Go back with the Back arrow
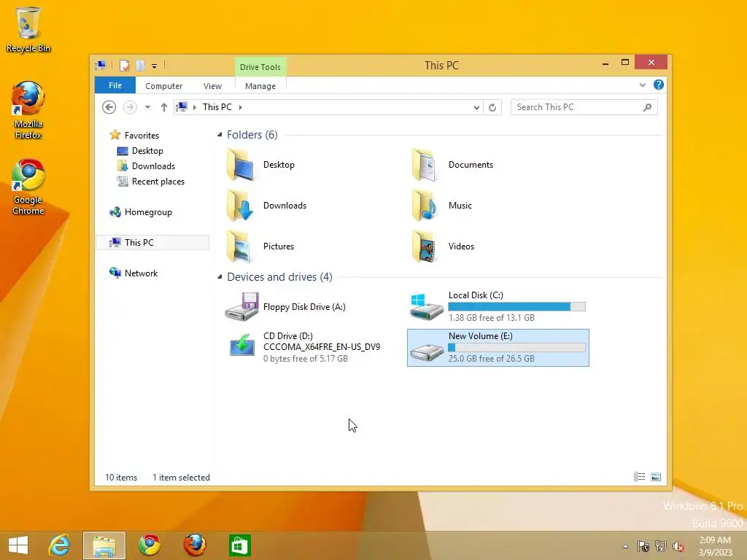 [109, 107]
